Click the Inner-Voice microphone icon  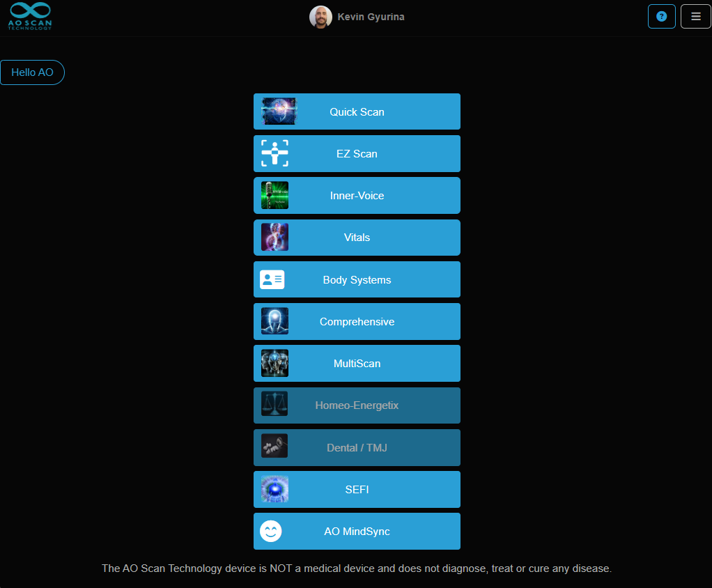click(274, 196)
